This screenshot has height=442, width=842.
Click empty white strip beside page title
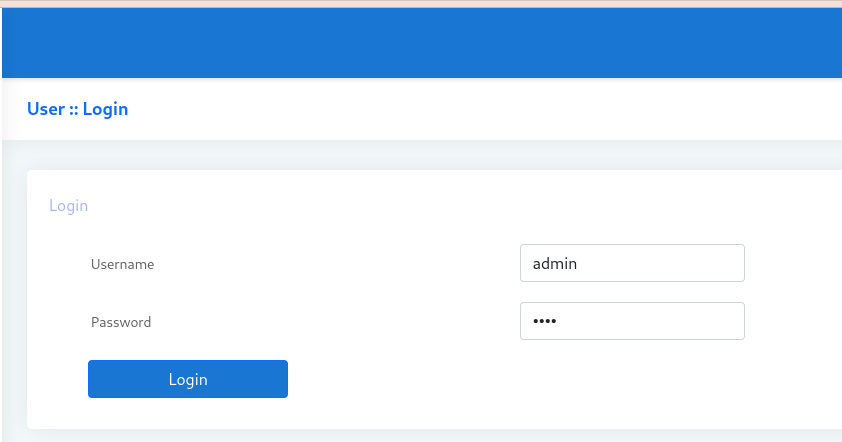(x=480, y=109)
